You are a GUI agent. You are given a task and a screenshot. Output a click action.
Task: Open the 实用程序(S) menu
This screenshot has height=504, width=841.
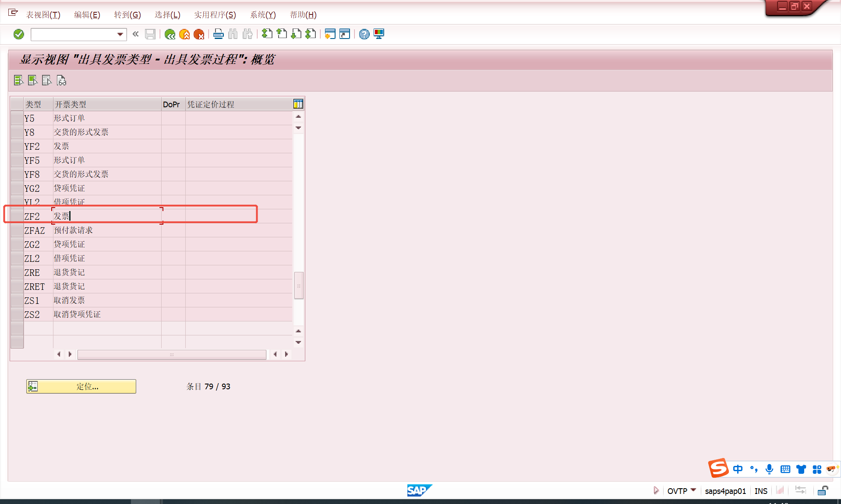215,15
